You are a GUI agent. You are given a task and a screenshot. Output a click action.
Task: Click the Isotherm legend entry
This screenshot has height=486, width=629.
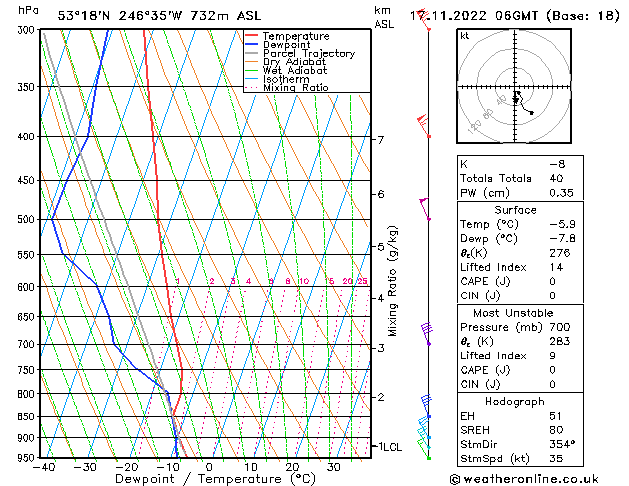tap(277, 79)
